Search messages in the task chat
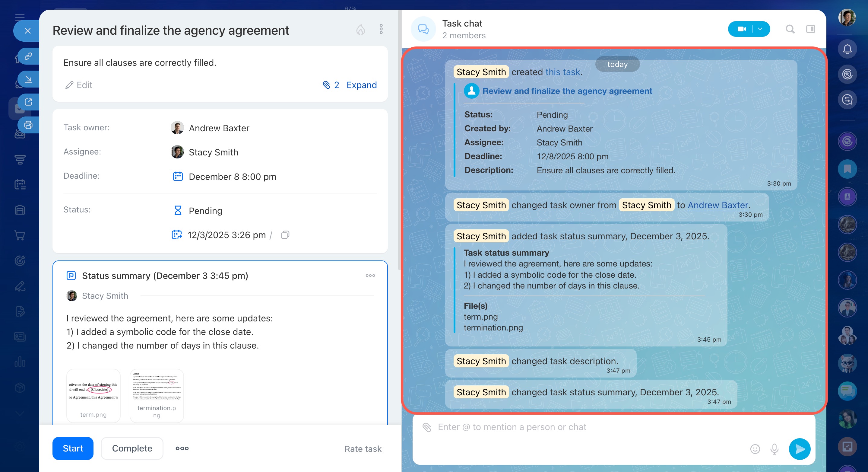Viewport: 868px width, 472px height. click(790, 29)
